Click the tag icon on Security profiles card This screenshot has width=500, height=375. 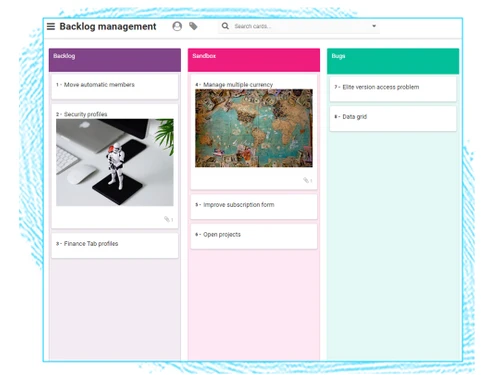coord(167,219)
